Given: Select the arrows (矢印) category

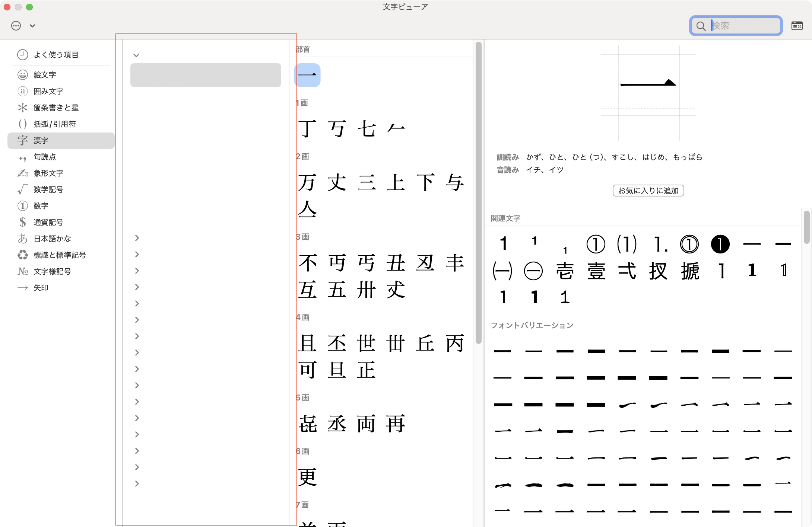Looking at the screenshot, I should pyautogui.click(x=41, y=288).
